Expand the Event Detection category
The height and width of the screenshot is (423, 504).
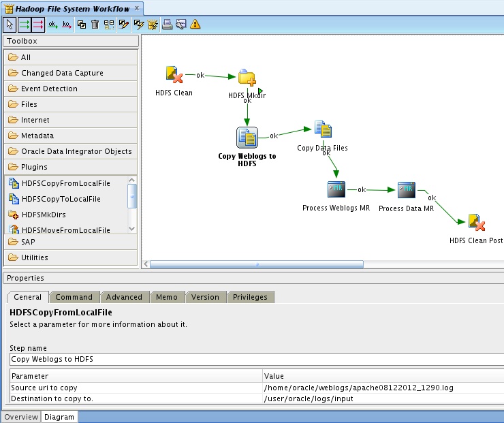pyautogui.click(x=71, y=89)
